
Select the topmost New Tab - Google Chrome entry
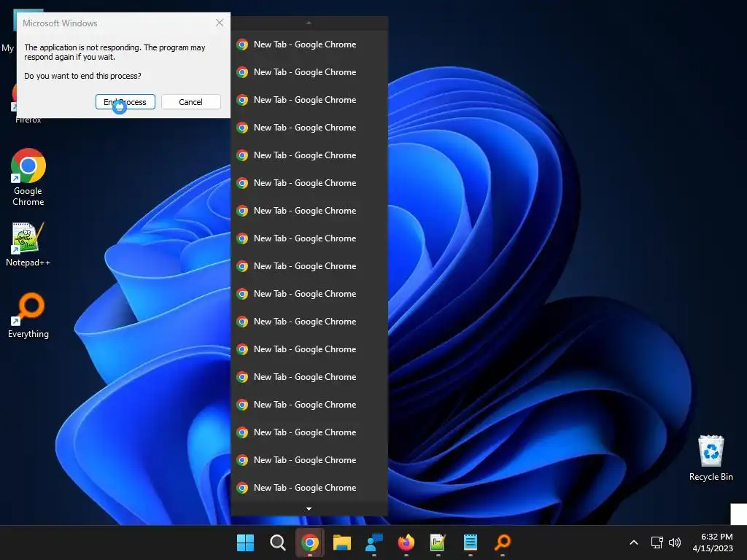309,44
